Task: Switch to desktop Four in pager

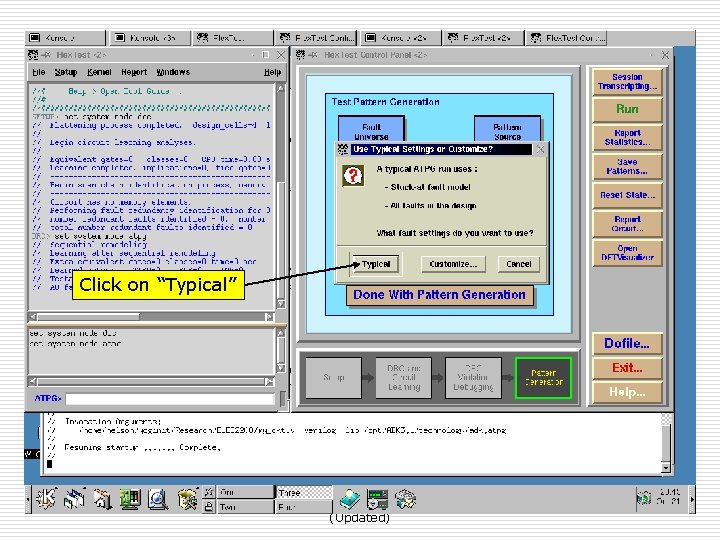Action: pos(304,506)
